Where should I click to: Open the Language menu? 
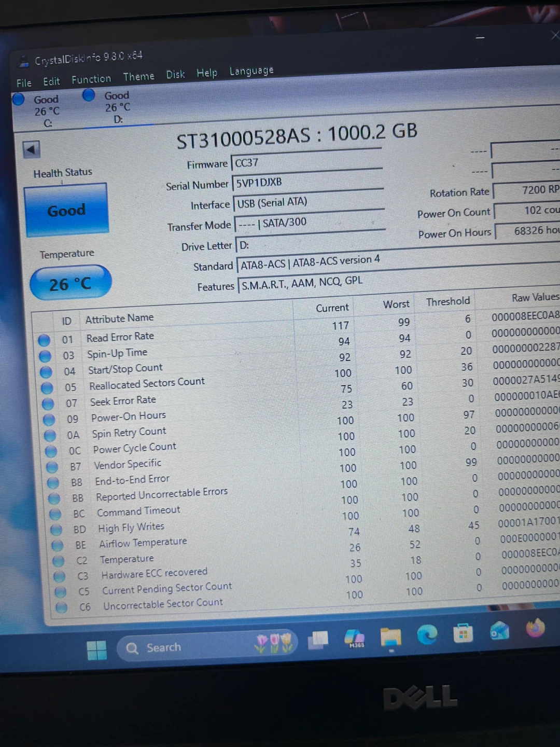pos(251,71)
